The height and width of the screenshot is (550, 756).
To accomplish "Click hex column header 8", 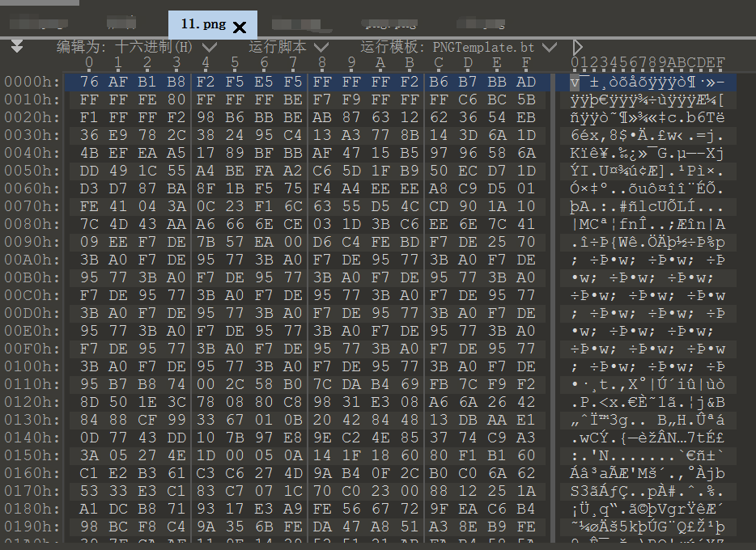I will [x=322, y=63].
